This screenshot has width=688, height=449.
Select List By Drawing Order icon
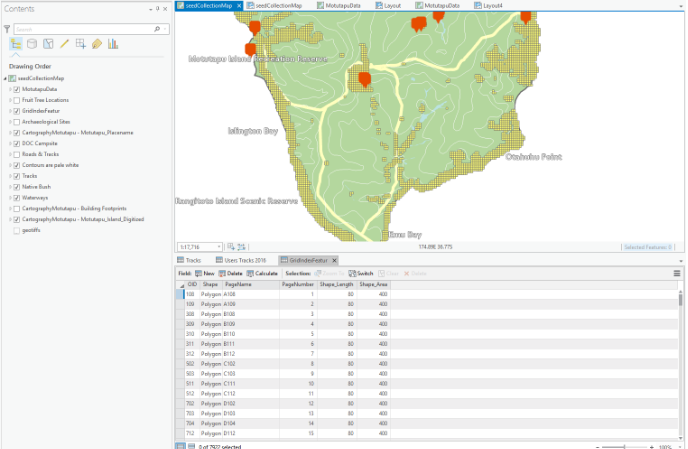[16, 44]
